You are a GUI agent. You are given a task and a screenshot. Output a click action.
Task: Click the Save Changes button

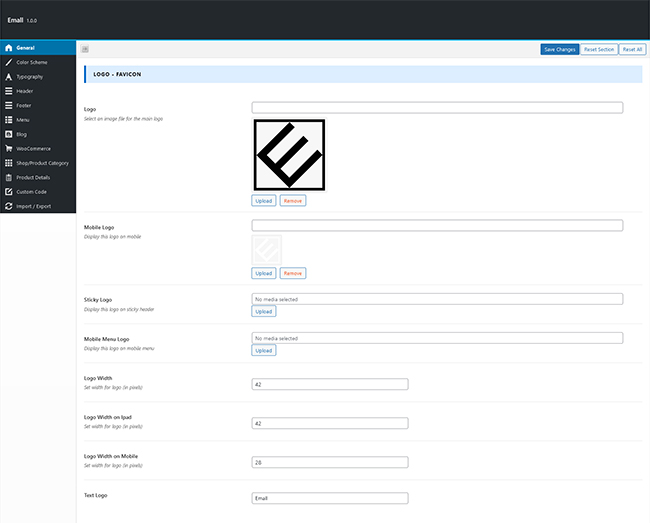click(560, 49)
